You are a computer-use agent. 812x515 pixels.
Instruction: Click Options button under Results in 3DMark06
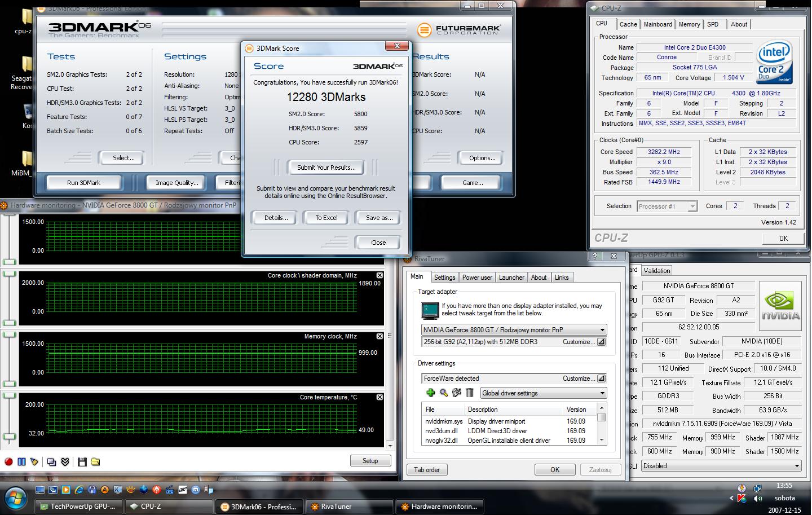(482, 158)
